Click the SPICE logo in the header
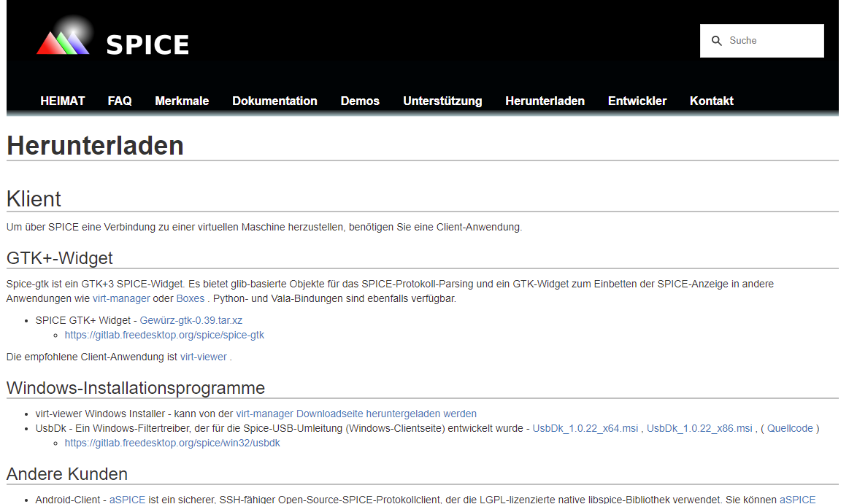Screen dimensions: 849x504 112,36
